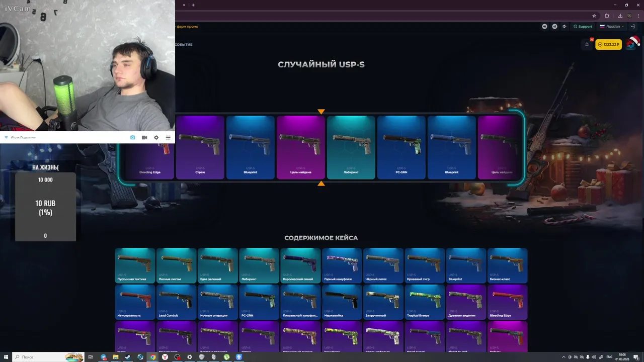The height and width of the screenshot is (362, 644).
Task: Open the Support chat link
Action: point(583,26)
